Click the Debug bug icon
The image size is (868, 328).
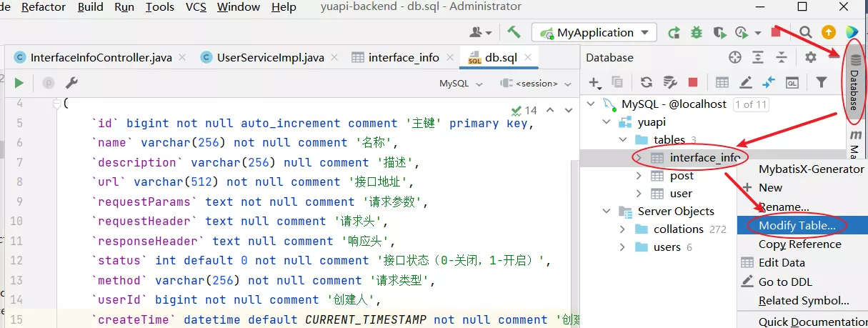click(x=697, y=32)
